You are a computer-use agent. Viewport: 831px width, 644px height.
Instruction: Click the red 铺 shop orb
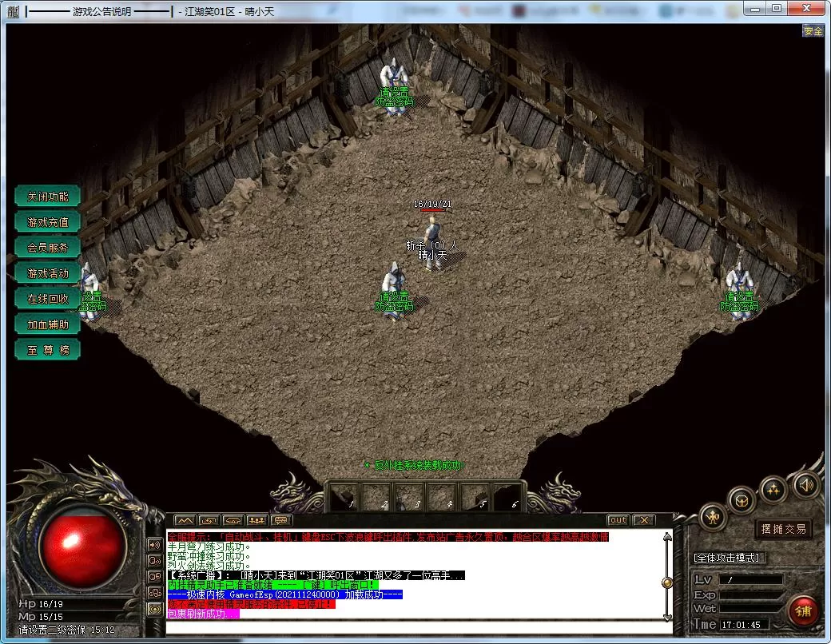803,611
